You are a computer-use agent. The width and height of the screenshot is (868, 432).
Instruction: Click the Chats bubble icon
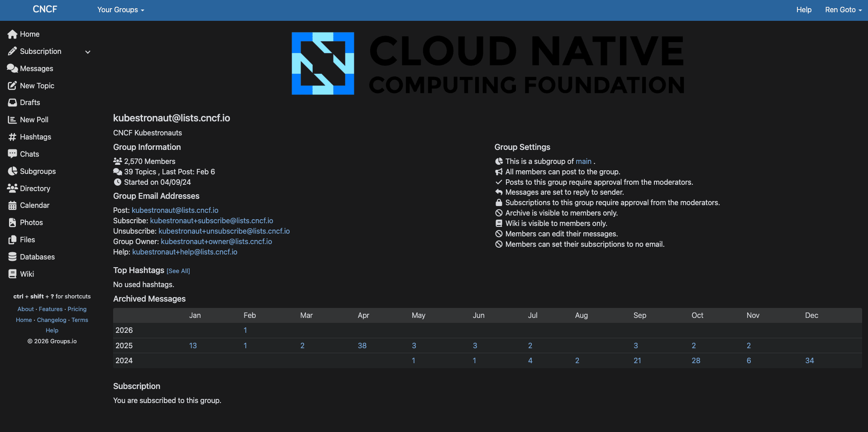pos(13,154)
